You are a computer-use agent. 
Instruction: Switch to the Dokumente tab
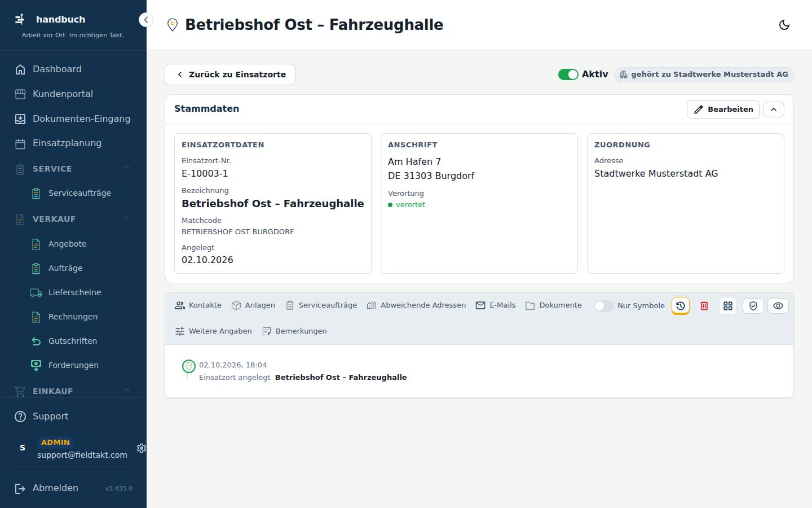[x=553, y=305]
